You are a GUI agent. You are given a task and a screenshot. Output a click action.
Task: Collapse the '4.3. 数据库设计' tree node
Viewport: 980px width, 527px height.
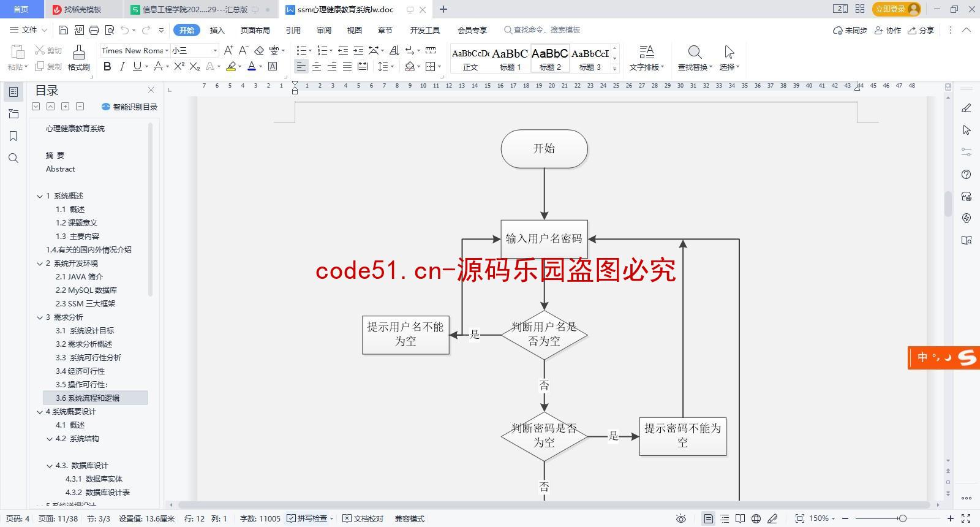click(x=50, y=466)
